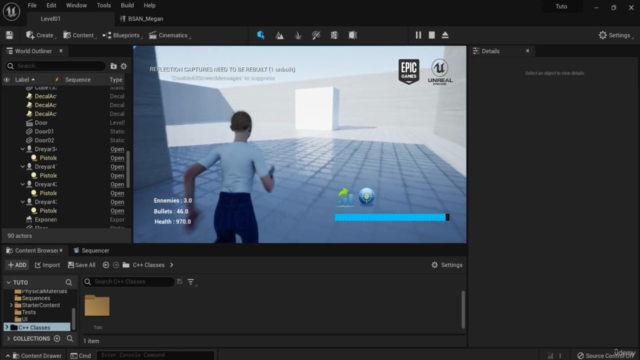Click the Unreal Engine logo at top left

(11, 11)
